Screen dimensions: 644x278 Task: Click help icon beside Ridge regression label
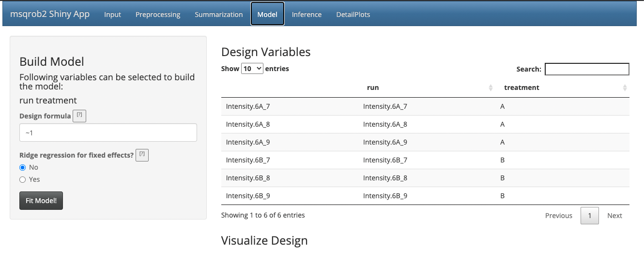[142, 155]
